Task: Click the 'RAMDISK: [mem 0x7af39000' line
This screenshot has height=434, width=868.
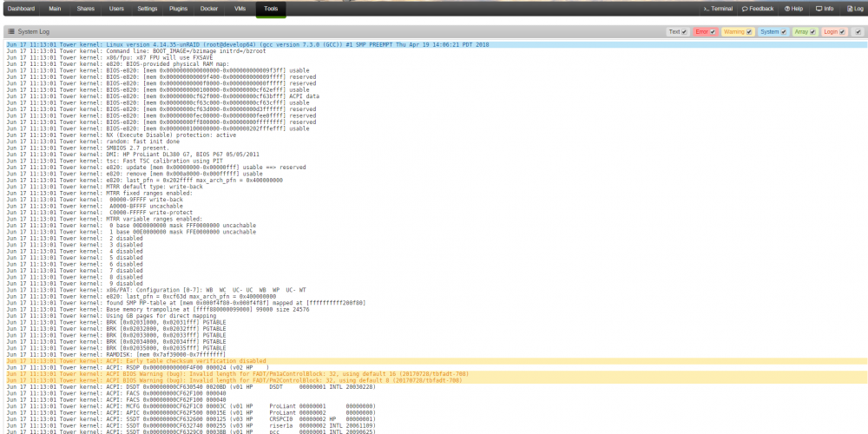Action: click(116, 354)
